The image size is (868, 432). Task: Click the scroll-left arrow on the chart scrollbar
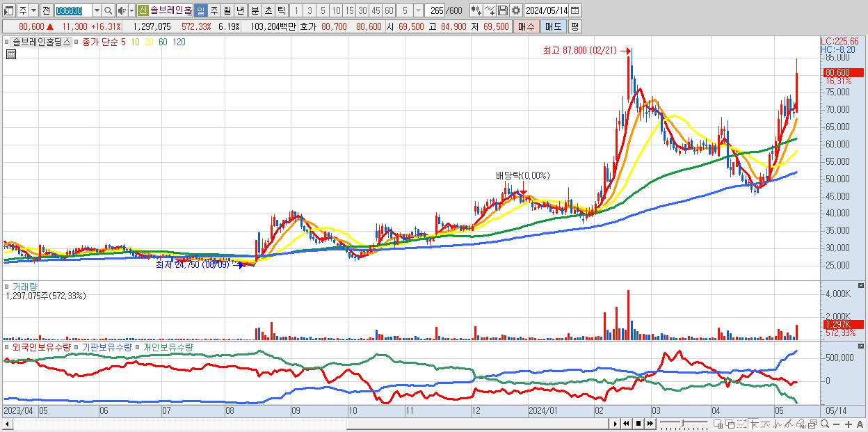tap(8, 424)
